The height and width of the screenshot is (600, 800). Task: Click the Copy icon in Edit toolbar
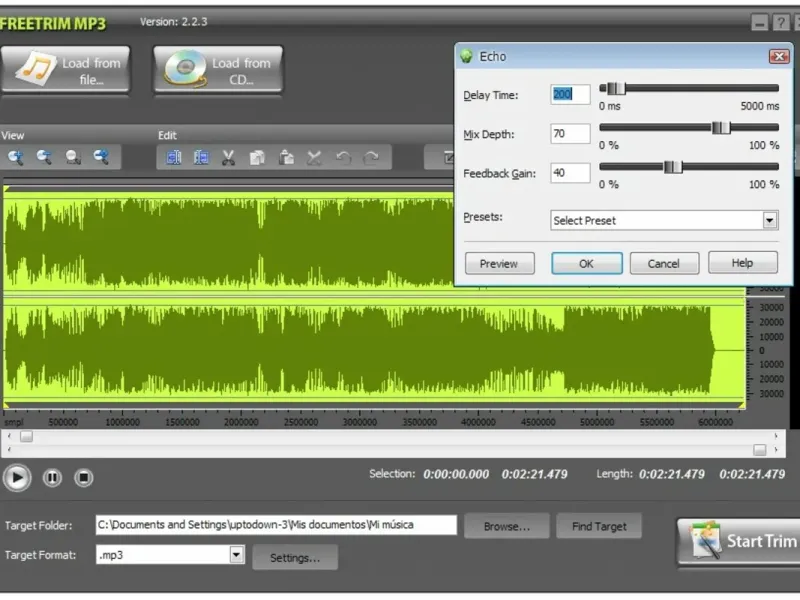click(x=257, y=157)
